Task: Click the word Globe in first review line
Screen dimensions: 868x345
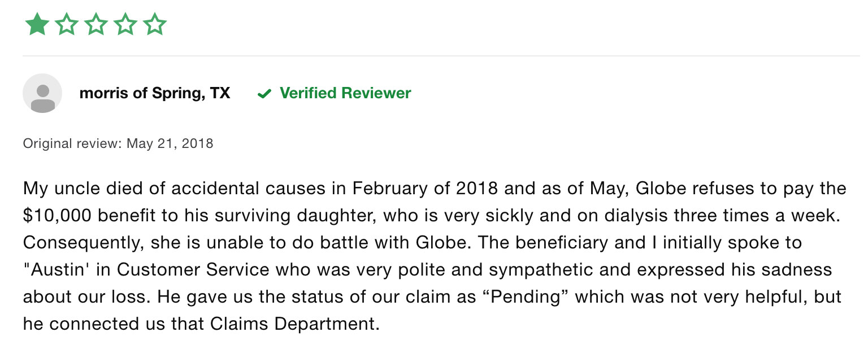Action: coord(659,189)
